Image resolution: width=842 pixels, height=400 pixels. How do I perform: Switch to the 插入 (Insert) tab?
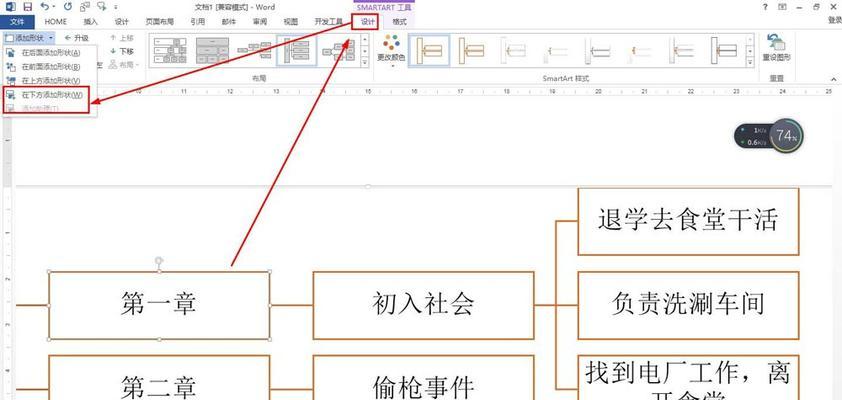91,22
